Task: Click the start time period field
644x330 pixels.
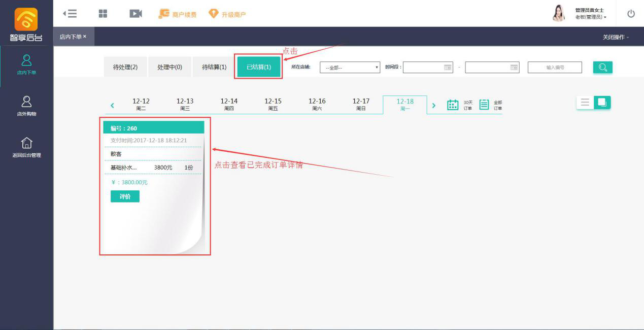Action: 428,67
